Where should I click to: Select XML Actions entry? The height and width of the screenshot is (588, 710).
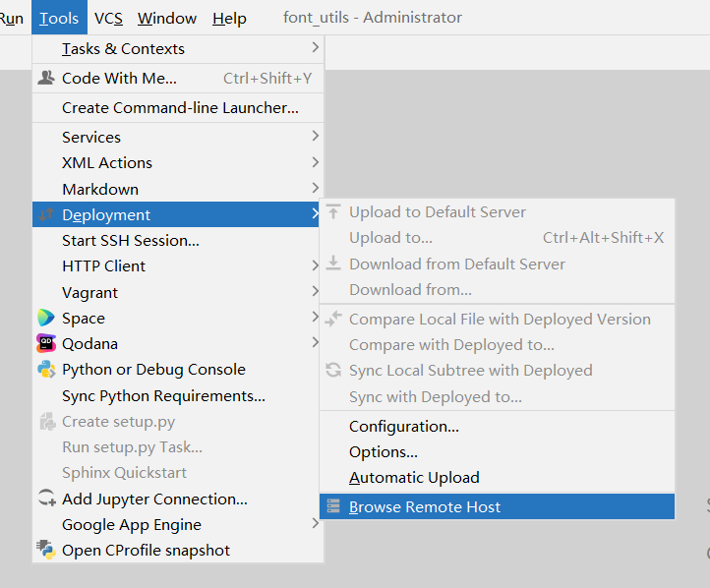[178, 163]
